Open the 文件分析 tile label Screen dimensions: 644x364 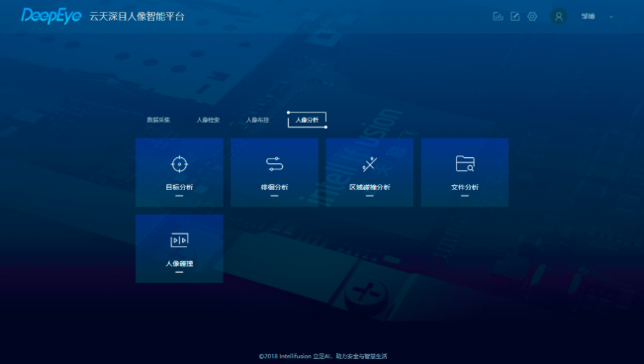click(465, 187)
